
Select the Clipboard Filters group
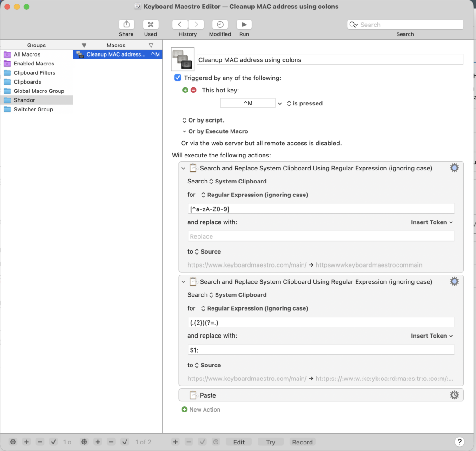[x=34, y=73]
